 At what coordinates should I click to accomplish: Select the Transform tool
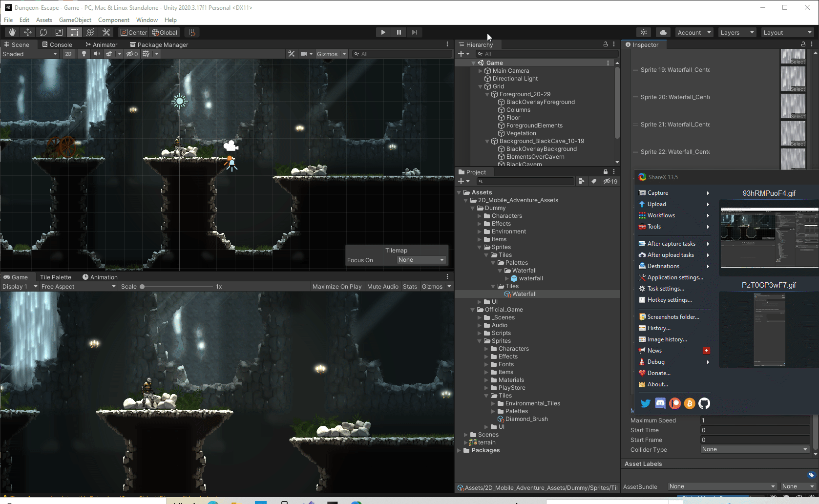pos(90,32)
